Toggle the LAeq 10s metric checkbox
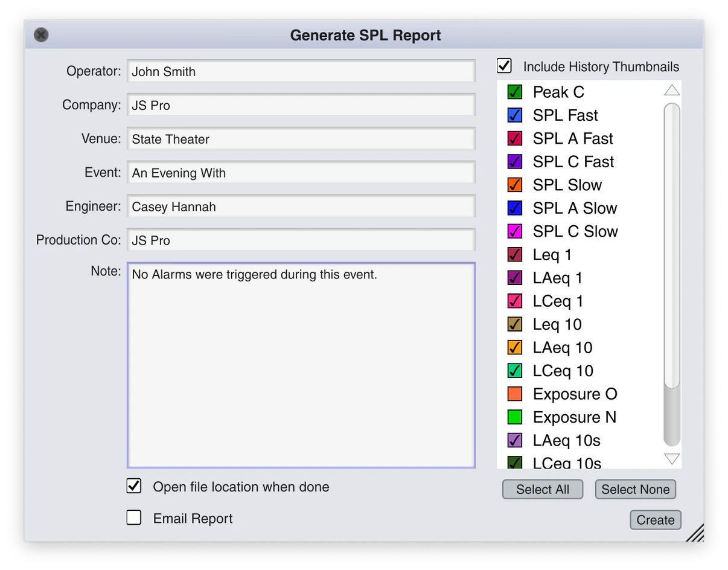The image size is (728, 570). coord(514,441)
